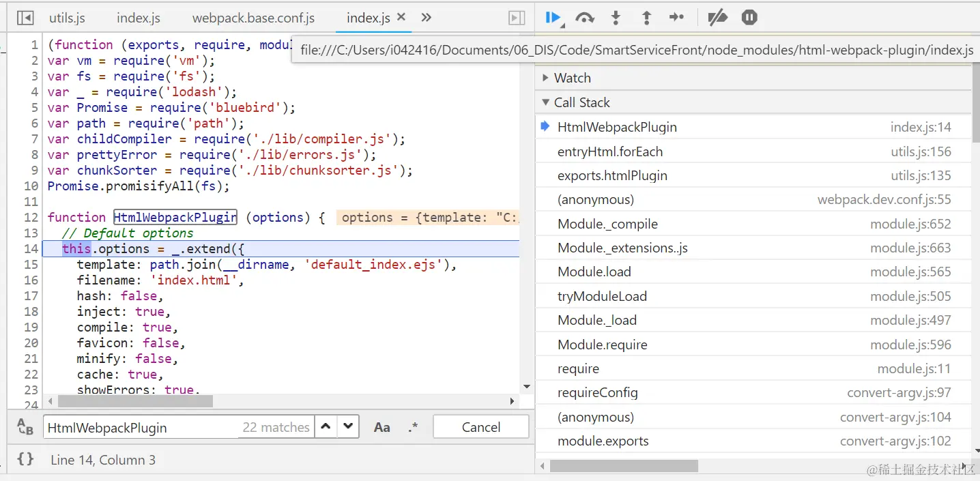Click index.js:14 source link

point(921,127)
